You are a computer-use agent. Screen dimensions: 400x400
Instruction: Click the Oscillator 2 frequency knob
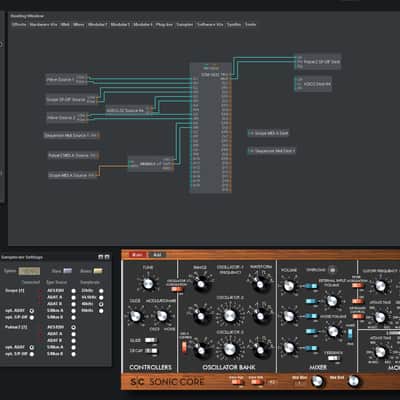229,315
